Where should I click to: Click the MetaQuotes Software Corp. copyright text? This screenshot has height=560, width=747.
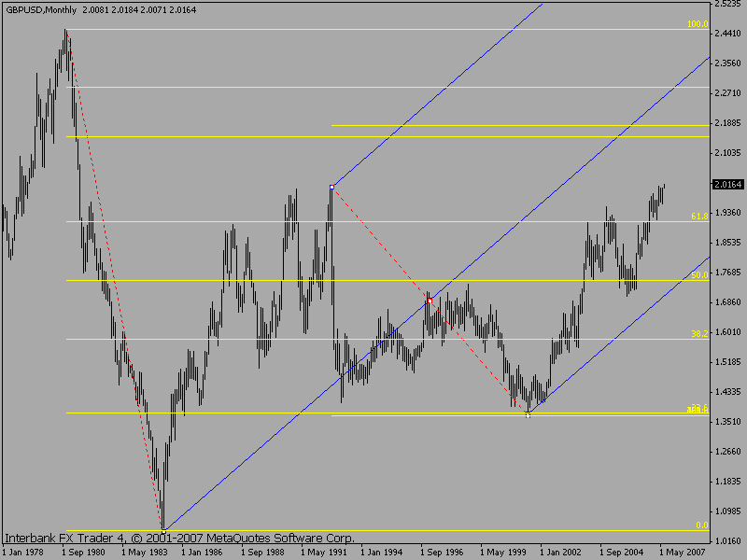tap(281, 539)
